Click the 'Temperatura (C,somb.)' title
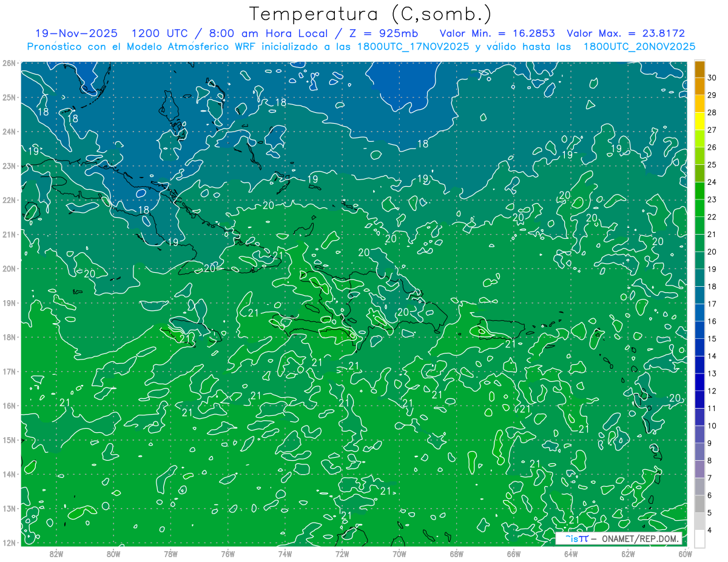728x562 pixels. [370, 13]
